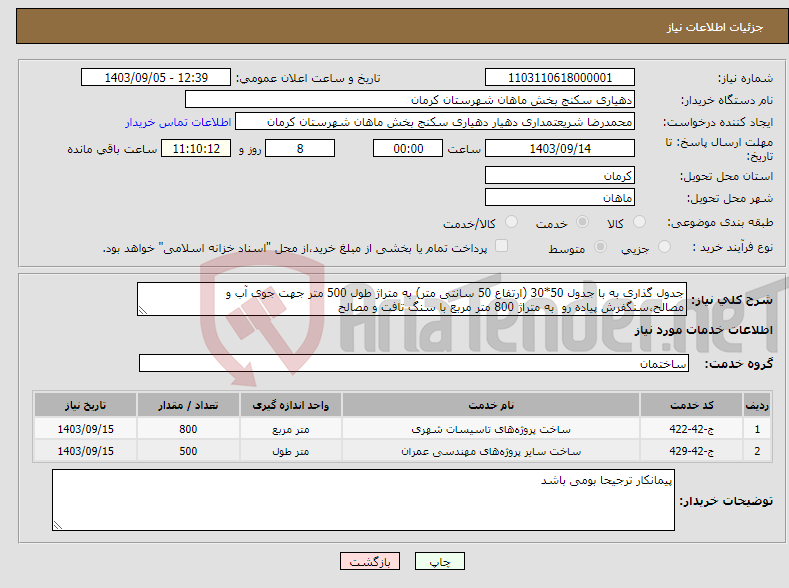The height and width of the screenshot is (588, 789).
Task: Click the نام خدمت column header
Action: tap(491, 405)
